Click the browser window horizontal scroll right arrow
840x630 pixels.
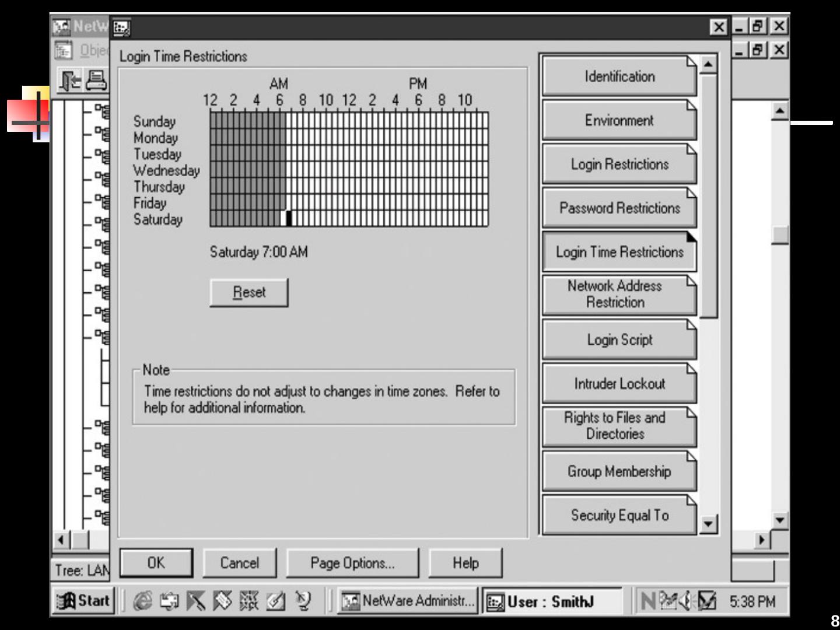pos(761,540)
